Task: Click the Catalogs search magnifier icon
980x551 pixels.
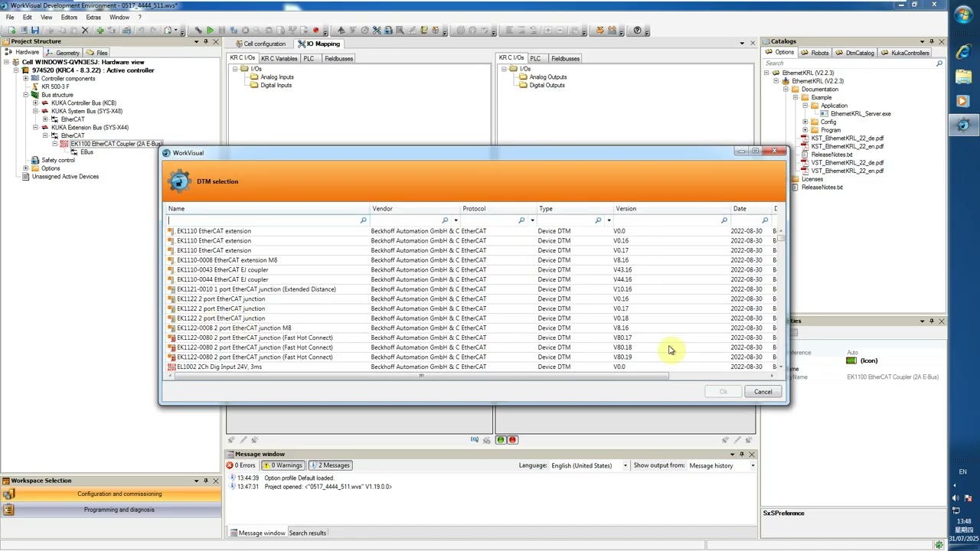Action: click(939, 64)
